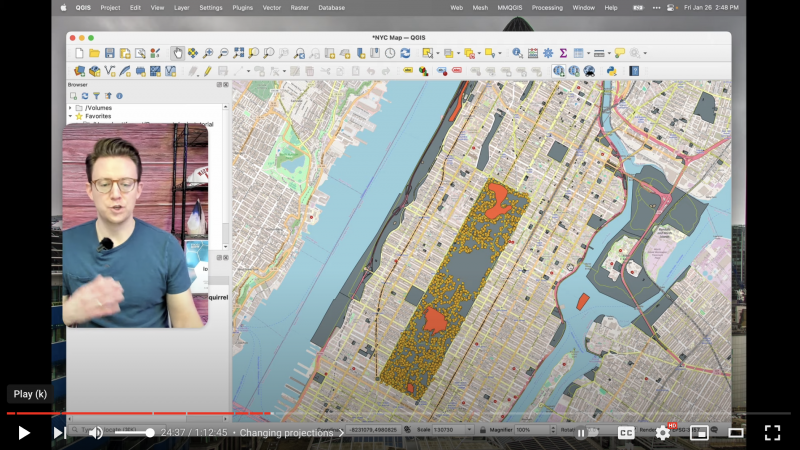Mute the video with speaker icon
The width and height of the screenshot is (800, 450).
pyautogui.click(x=95, y=433)
